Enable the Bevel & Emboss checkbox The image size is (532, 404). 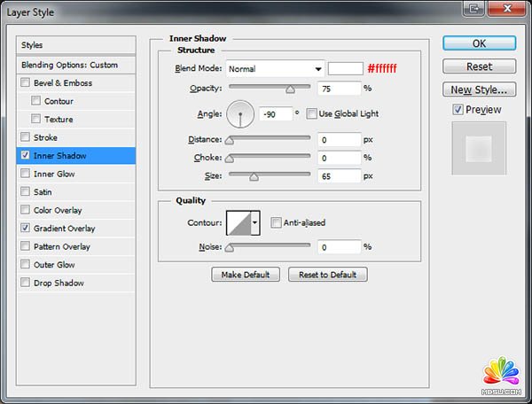pyautogui.click(x=25, y=83)
